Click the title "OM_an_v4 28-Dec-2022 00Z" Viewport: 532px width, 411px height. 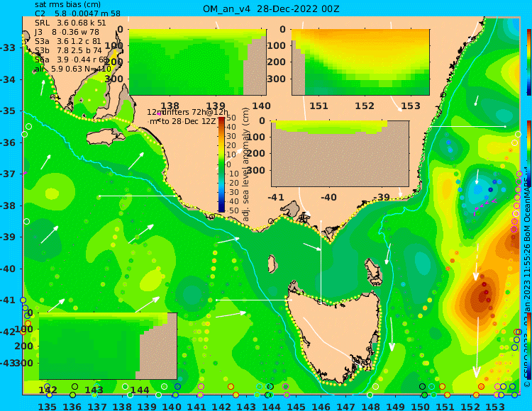[x=271, y=9]
